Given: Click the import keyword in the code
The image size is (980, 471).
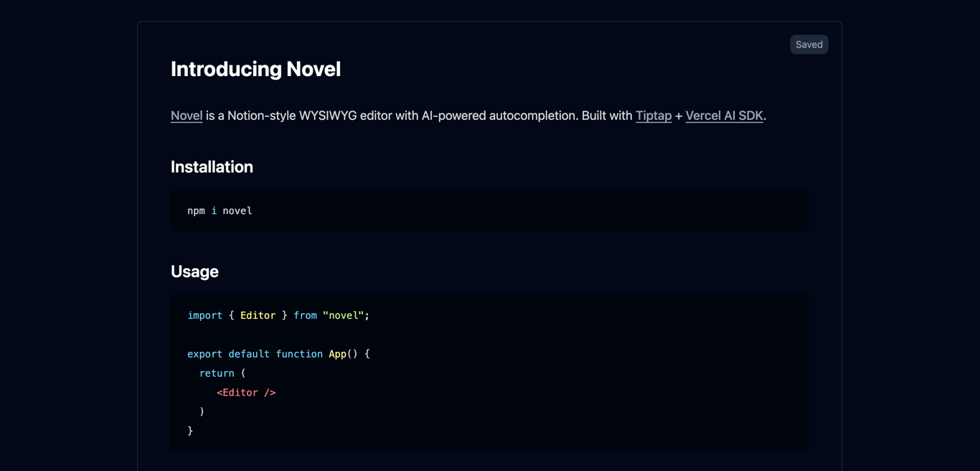Looking at the screenshot, I should 204,315.
